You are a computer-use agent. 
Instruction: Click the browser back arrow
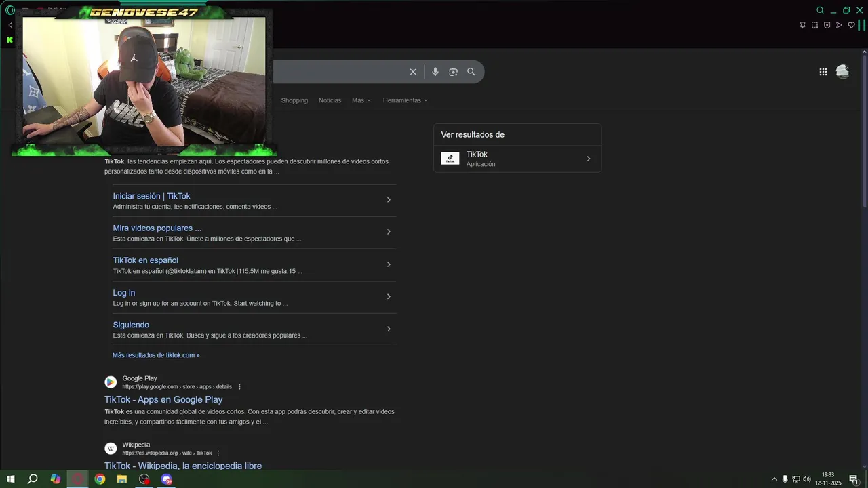[x=10, y=25]
